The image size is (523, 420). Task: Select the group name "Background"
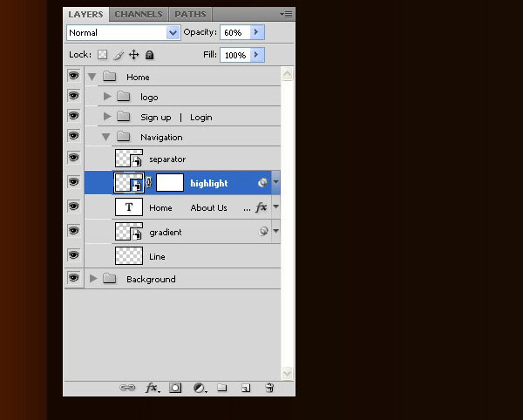tap(151, 279)
